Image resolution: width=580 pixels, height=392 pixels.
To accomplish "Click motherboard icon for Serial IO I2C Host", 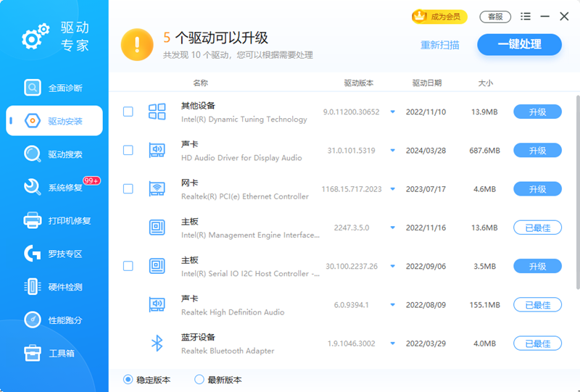I will (157, 266).
